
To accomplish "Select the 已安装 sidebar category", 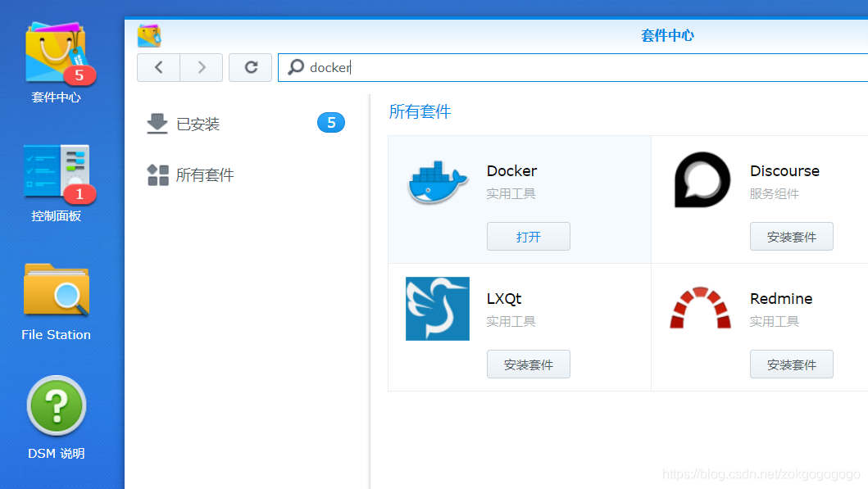I will pos(245,124).
